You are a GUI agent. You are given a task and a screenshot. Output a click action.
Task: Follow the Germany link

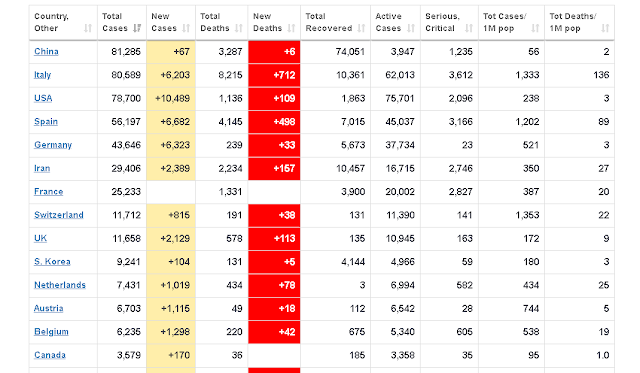click(x=53, y=145)
